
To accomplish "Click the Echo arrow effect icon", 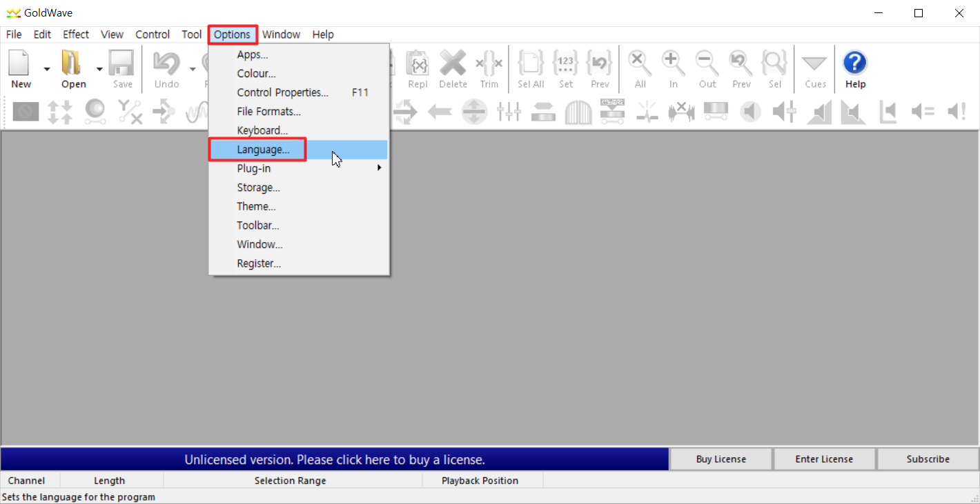I will (x=164, y=112).
